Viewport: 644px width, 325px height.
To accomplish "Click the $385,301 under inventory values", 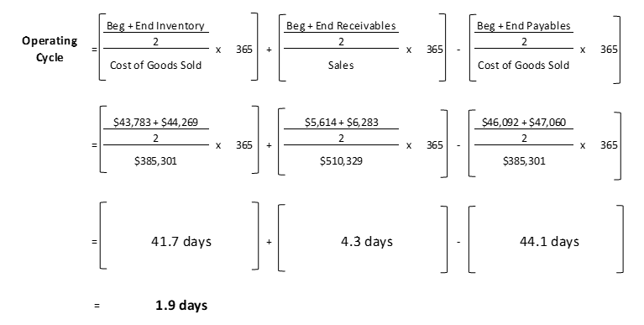I will click(x=155, y=160).
